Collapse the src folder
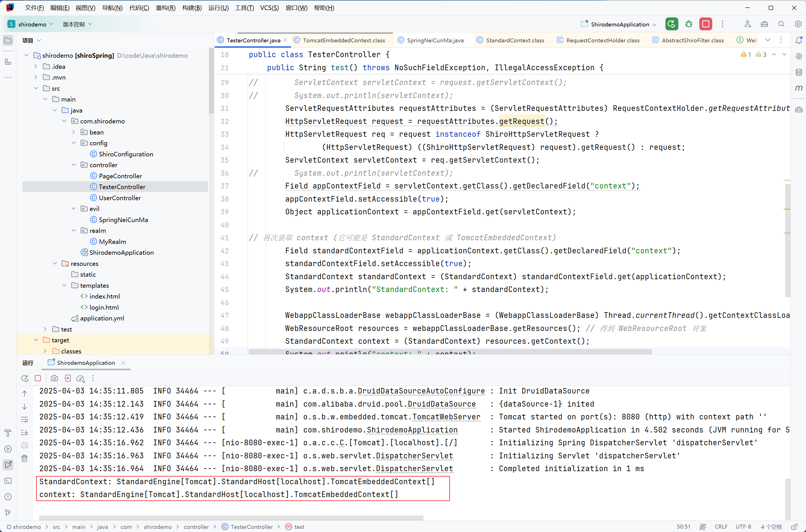The width and height of the screenshot is (806, 532). (36, 88)
